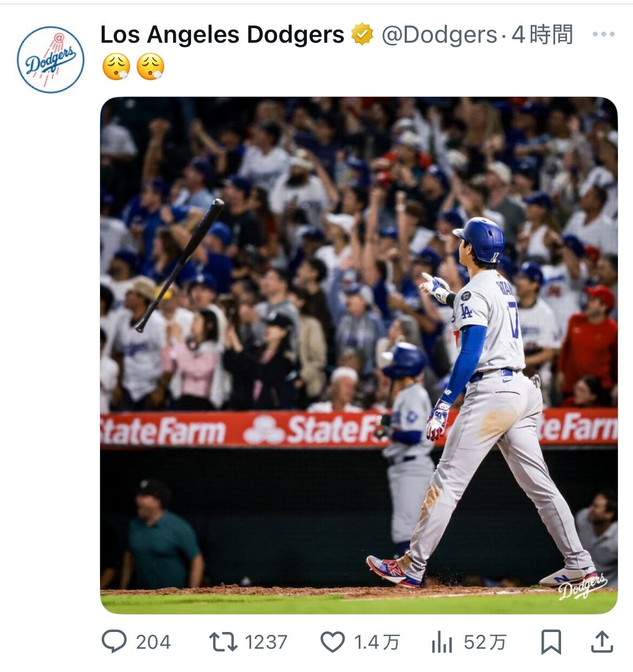
Task: Click the Dodgers watermark on the photo
Action: (x=583, y=586)
